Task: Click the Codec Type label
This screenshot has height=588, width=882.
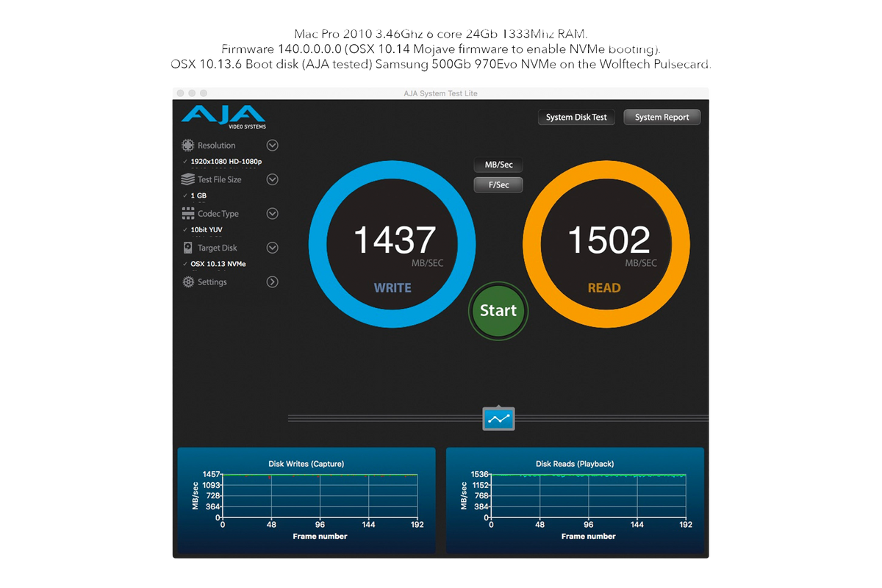Action: (218, 214)
